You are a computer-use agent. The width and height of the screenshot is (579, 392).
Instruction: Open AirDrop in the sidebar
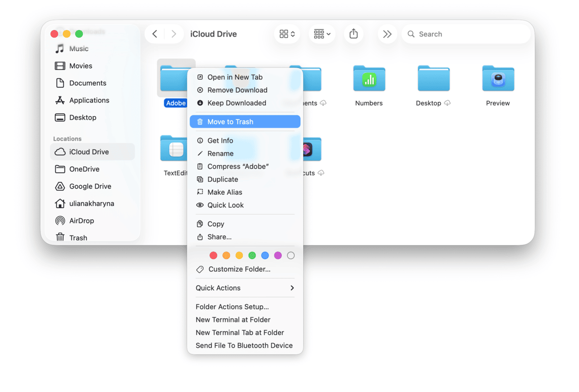pos(81,221)
